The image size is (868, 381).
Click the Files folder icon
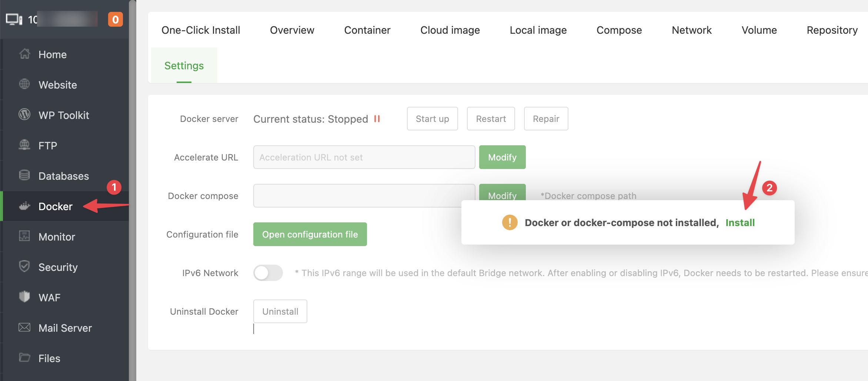[x=24, y=358]
